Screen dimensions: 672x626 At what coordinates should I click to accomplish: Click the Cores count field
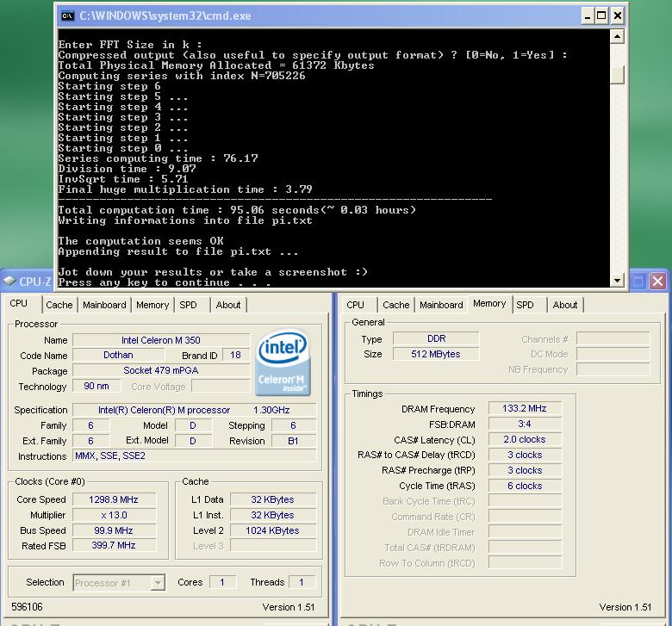[222, 582]
